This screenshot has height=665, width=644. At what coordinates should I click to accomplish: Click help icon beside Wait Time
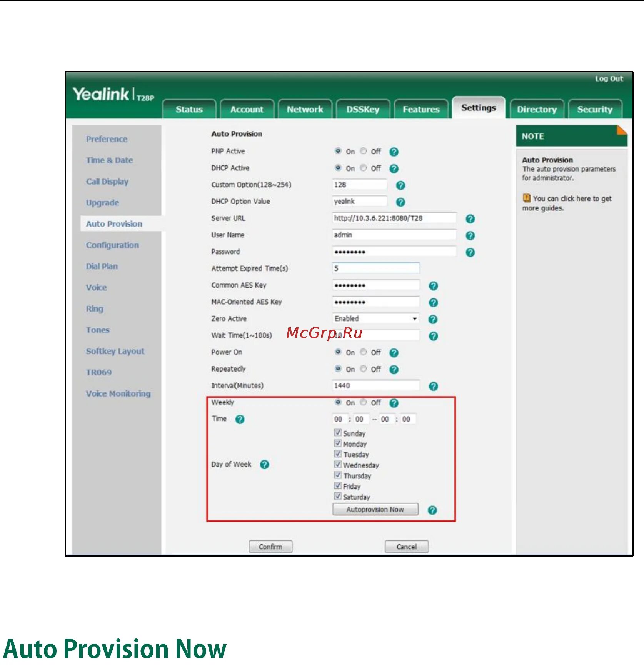433,336
